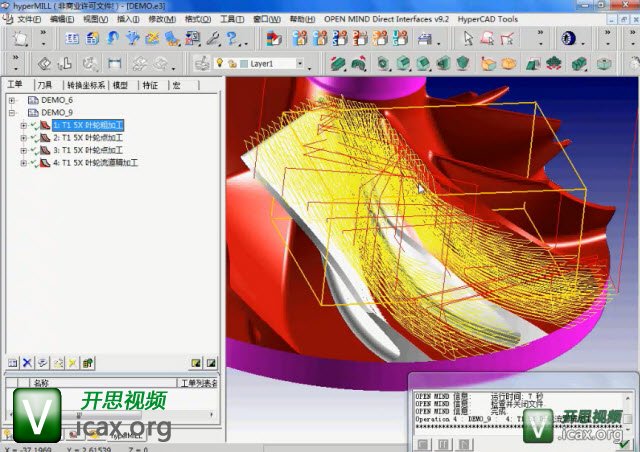
Task: Toggle green checkmark of job 2 叶轮点加工
Action: point(34,137)
